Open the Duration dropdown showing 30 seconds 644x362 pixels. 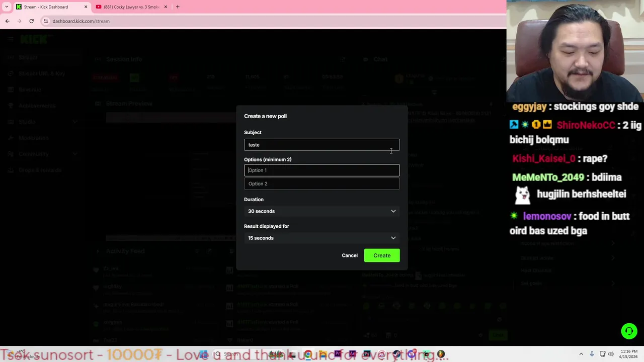tap(321, 211)
